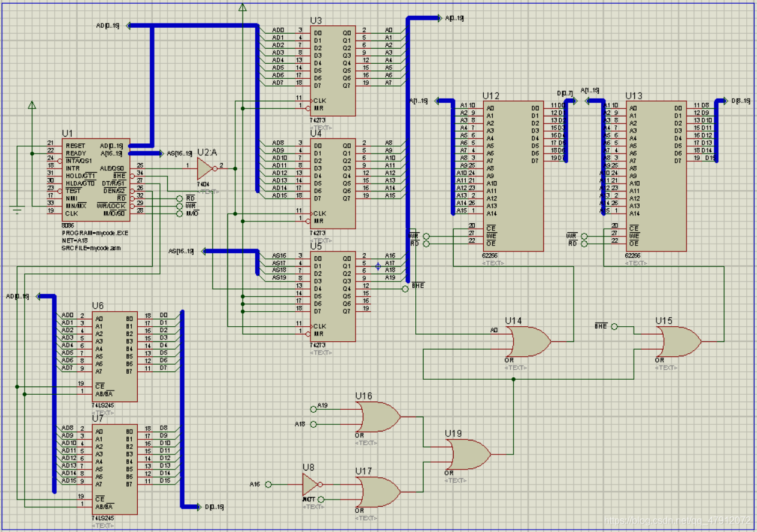Select the U3 74273 latch chip
757x532 pixels.
coord(333,71)
